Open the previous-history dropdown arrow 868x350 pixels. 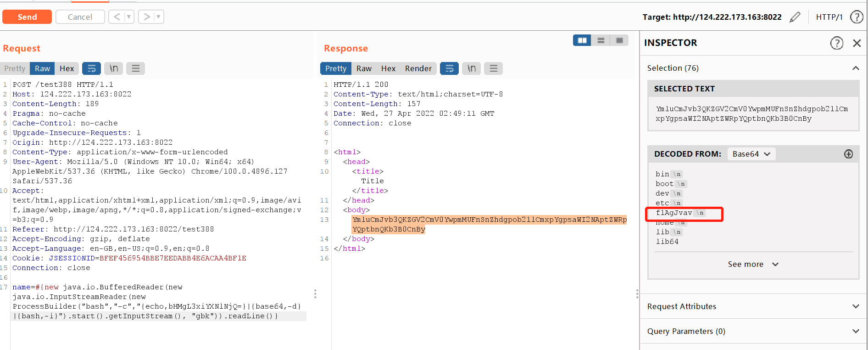(129, 17)
